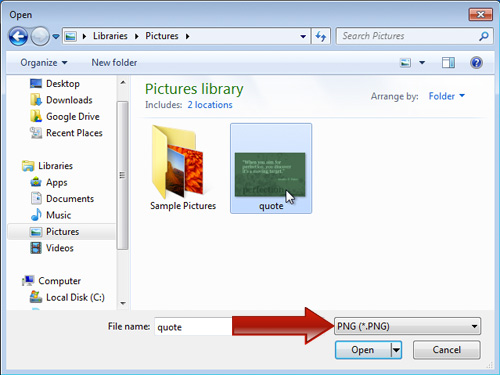500x375 pixels.
Task: Select Desktop in the navigation pane
Action: [x=63, y=83]
